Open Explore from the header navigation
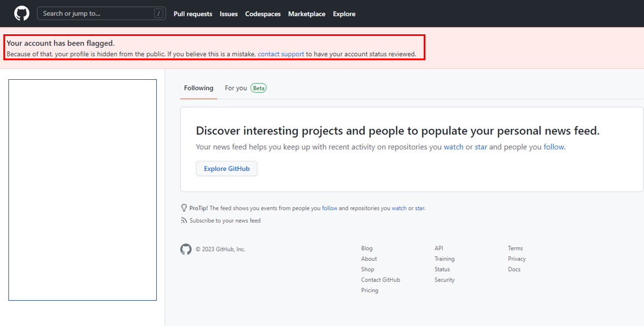This screenshot has height=326, width=644. tap(344, 13)
